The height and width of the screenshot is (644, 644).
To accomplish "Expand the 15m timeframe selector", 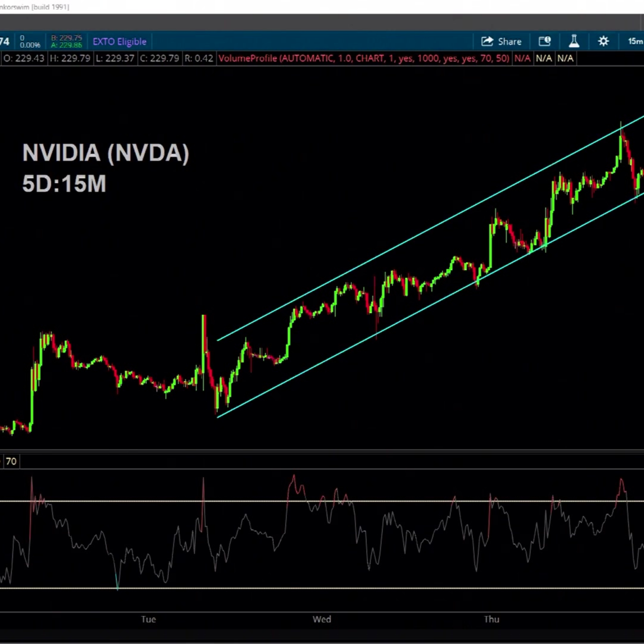I will pos(635,41).
